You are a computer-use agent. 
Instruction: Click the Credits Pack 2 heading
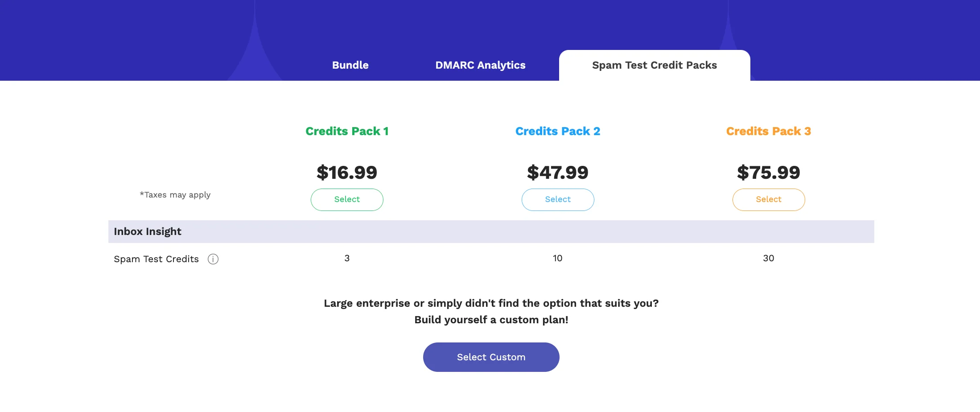558,131
